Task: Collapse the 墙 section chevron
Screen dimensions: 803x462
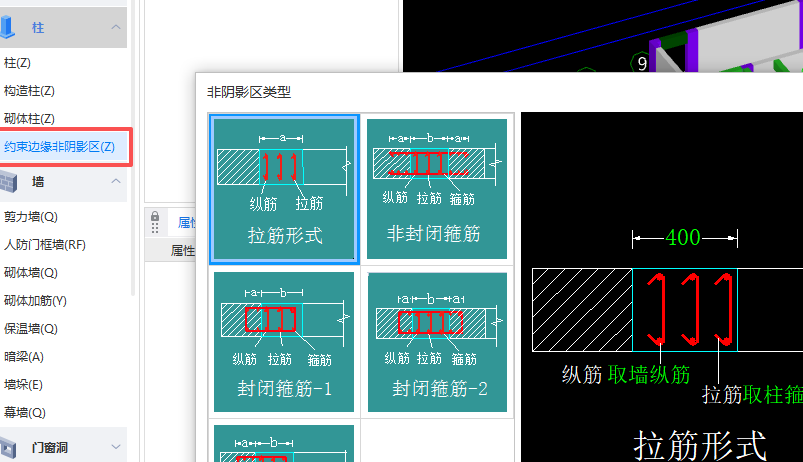Action: 116,181
